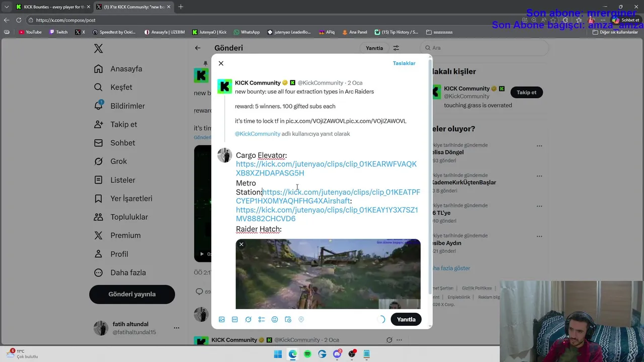The image size is (644, 362).
Task: Open Premium page in sidebar
Action: 118,235
